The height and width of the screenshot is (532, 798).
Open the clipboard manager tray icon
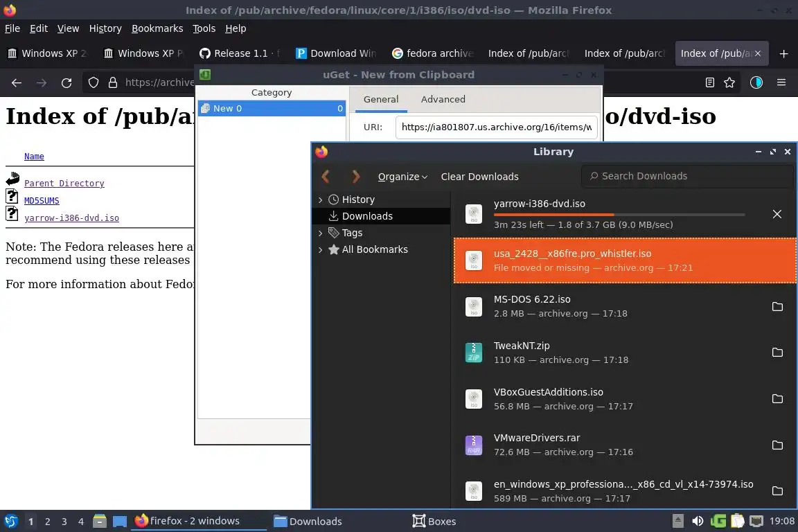738,521
